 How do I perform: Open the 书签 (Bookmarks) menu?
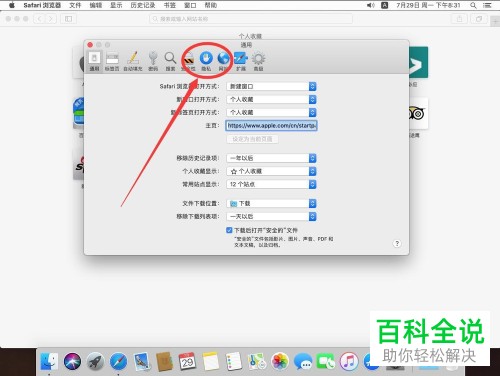(x=170, y=5)
